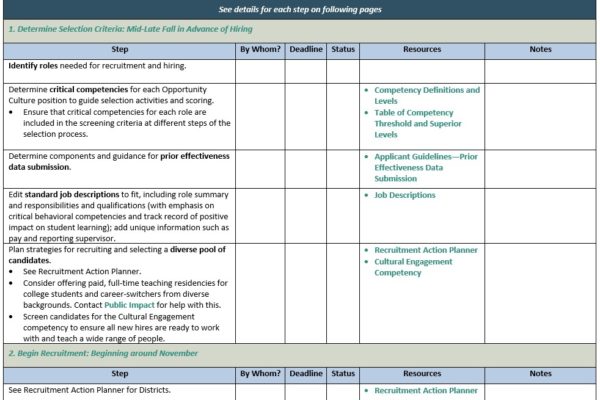This screenshot has width=600, height=400.
Task: Click Status cell for critical competencies row
Action: [343, 116]
